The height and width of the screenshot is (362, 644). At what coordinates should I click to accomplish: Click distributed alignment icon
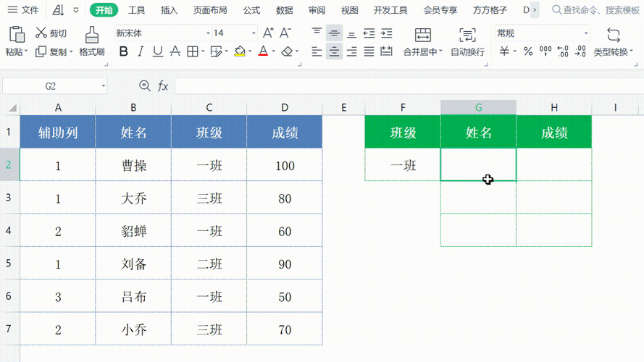tap(387, 51)
